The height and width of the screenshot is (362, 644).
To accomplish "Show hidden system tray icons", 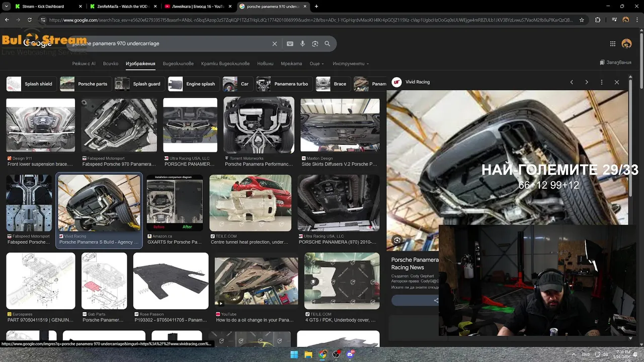I will 574,354.
